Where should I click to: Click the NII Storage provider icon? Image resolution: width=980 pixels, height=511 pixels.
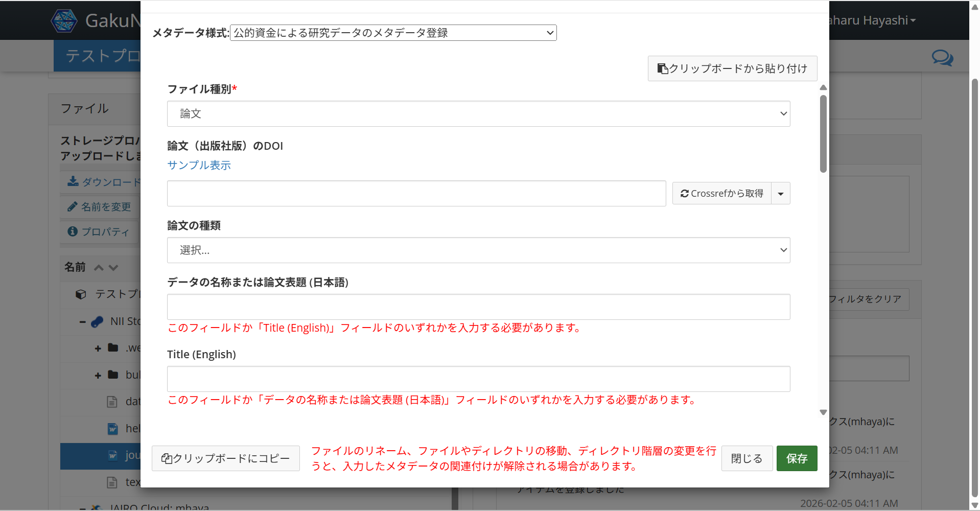[x=97, y=321]
